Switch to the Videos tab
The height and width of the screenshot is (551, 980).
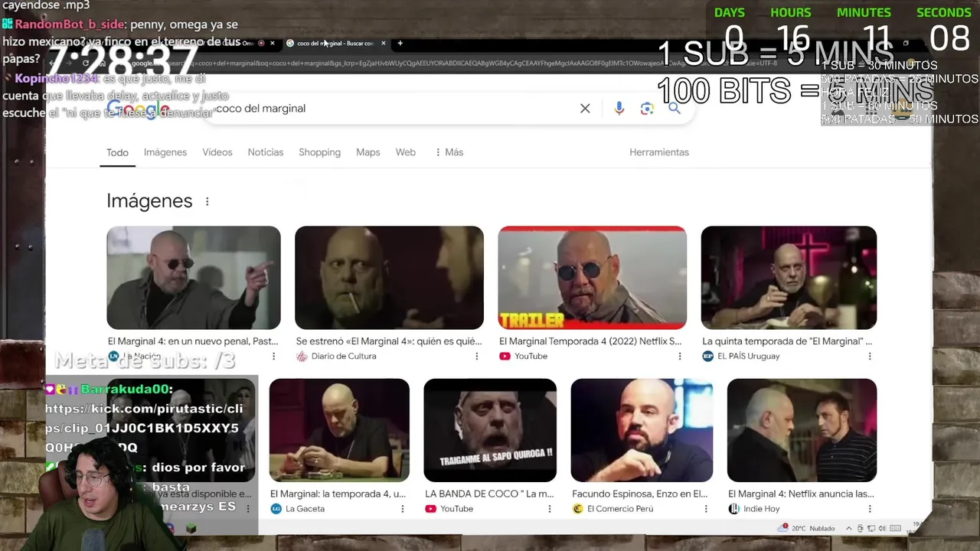[x=217, y=152]
